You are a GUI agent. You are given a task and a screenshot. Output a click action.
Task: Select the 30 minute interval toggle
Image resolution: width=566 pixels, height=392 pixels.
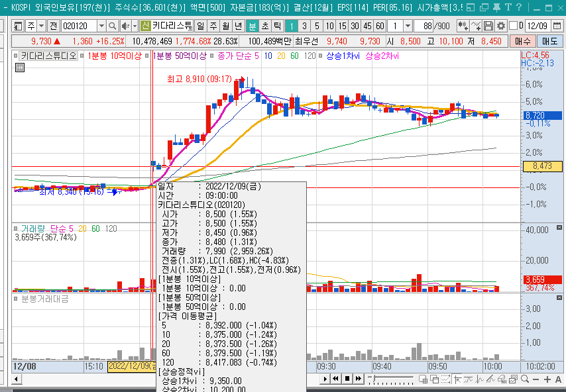click(x=355, y=26)
